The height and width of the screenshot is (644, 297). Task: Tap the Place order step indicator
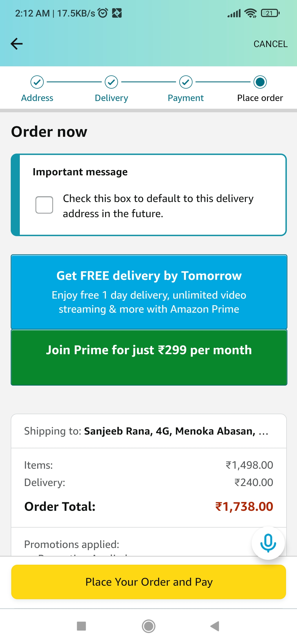point(260,82)
